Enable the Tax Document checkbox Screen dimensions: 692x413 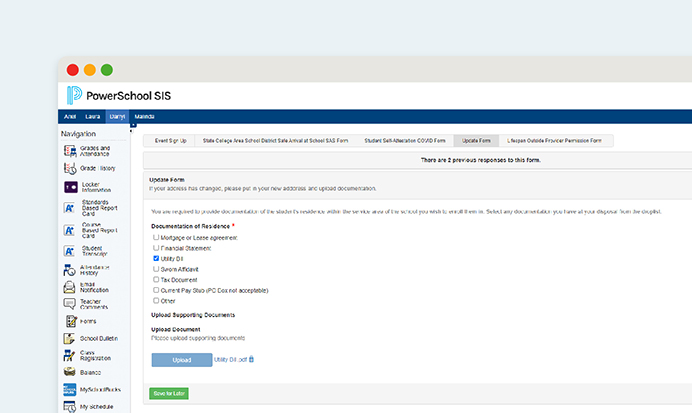click(x=156, y=280)
